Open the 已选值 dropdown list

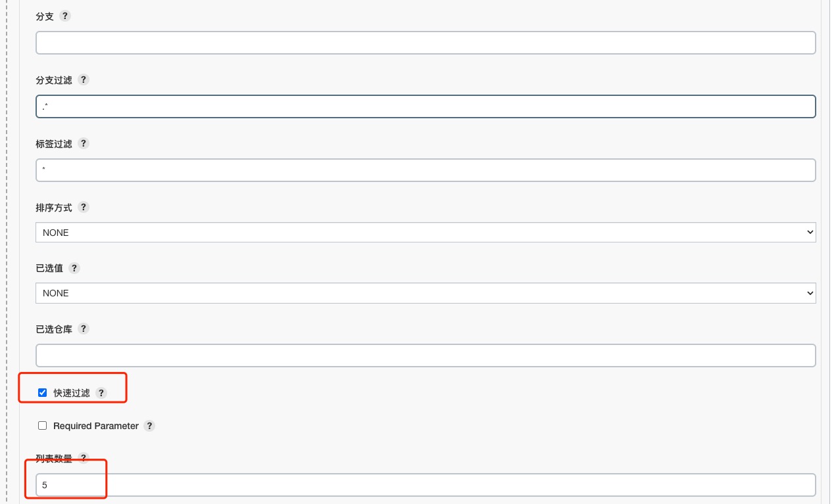(426, 293)
